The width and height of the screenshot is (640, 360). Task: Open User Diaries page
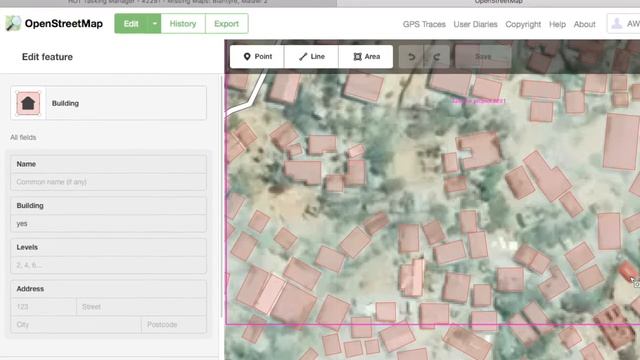coord(476,24)
